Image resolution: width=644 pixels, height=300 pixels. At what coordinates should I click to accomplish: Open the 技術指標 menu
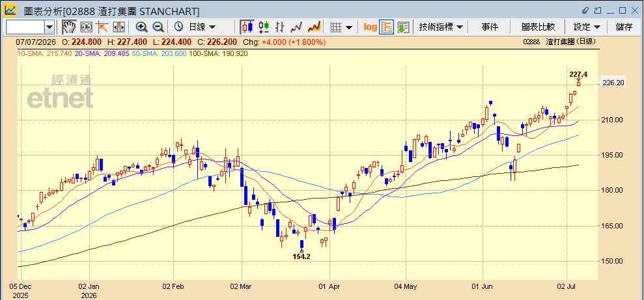coord(441,27)
